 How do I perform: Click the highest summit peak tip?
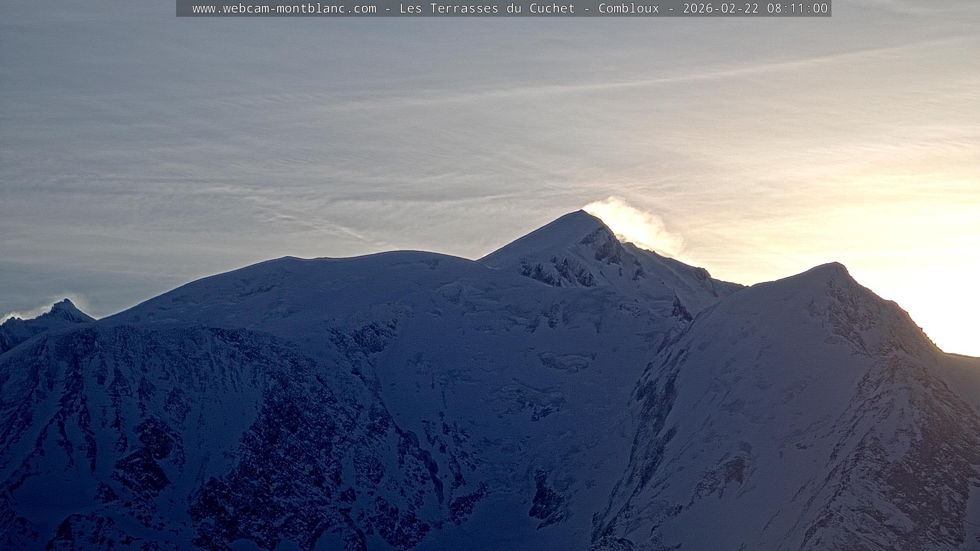click(582, 211)
